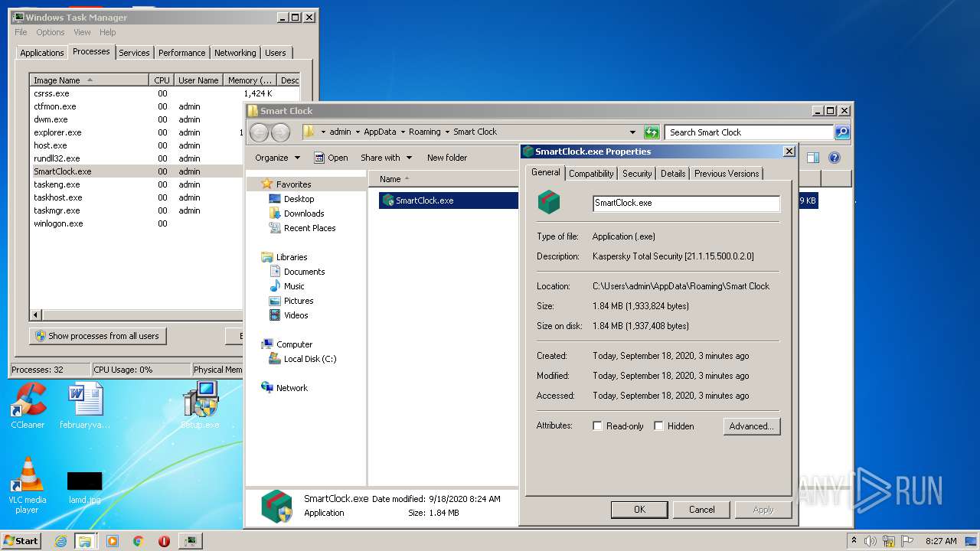Viewport: 980px width, 551px height.
Task: Sort processes by Image Name column
Action: tap(89, 80)
